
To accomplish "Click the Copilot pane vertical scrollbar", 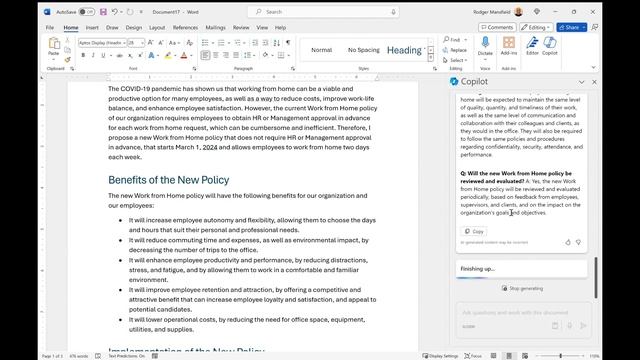I will (596, 278).
